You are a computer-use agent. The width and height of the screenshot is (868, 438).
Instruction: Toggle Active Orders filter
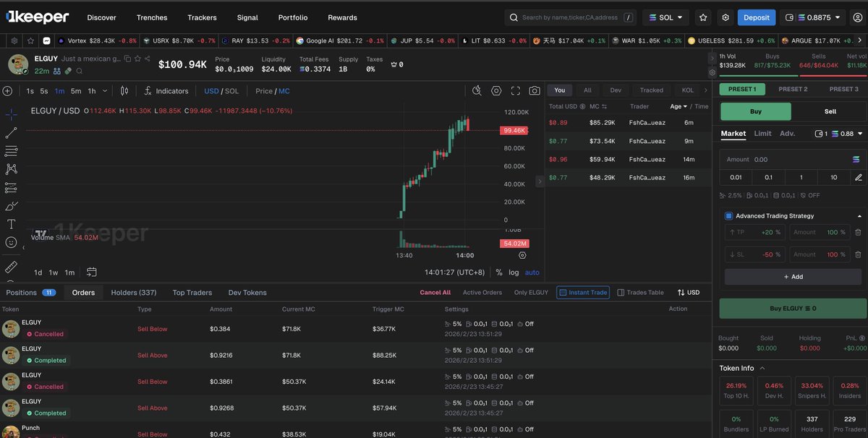(x=482, y=293)
